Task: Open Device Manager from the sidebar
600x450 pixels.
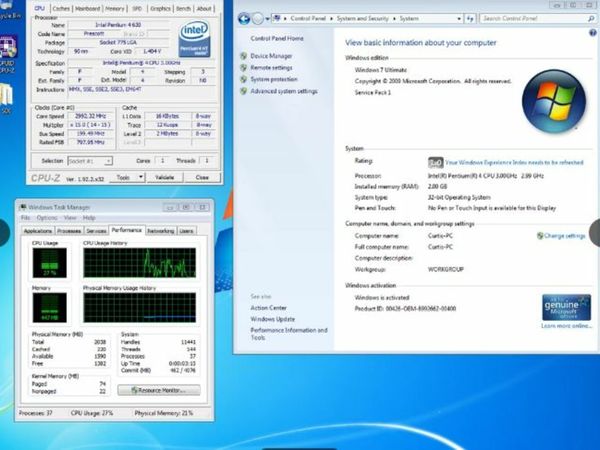Action: pyautogui.click(x=271, y=56)
